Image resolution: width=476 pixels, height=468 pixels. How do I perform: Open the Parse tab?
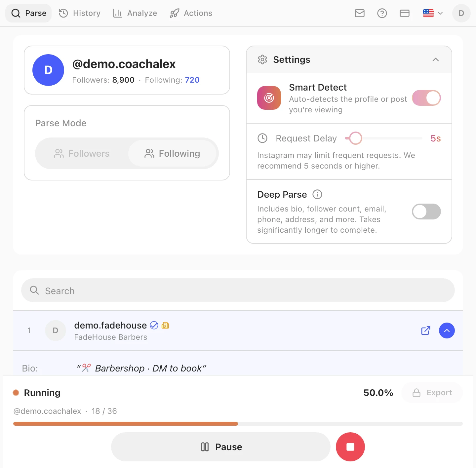[x=28, y=13]
